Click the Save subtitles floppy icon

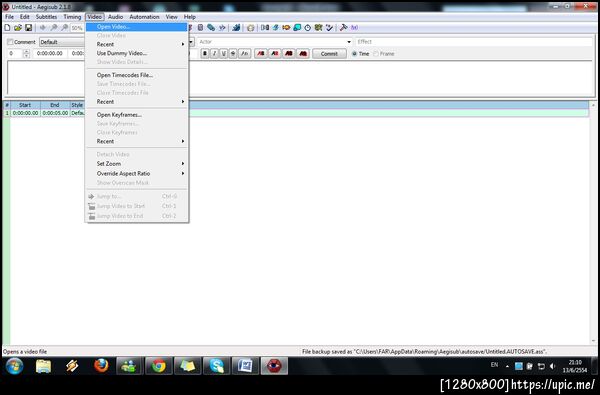(28, 28)
